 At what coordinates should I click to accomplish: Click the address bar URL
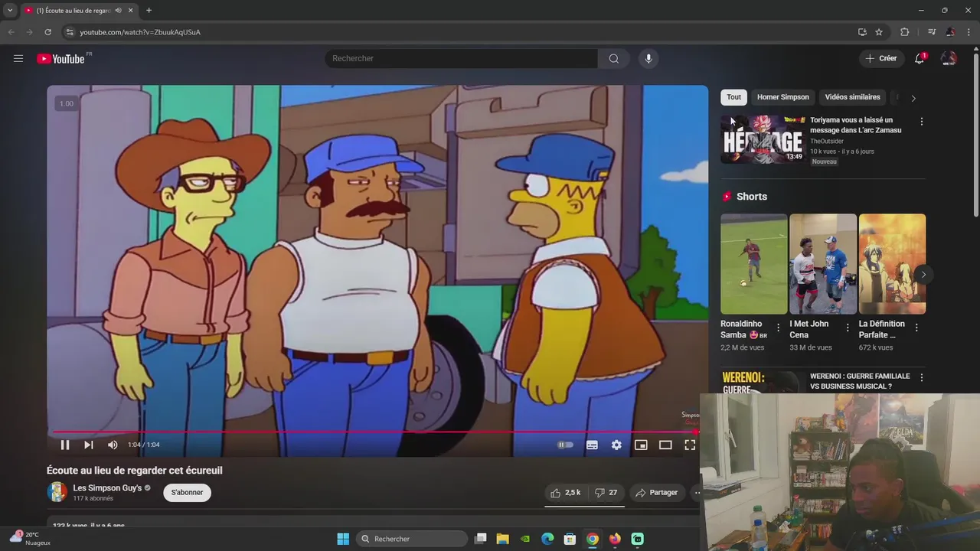tap(140, 32)
